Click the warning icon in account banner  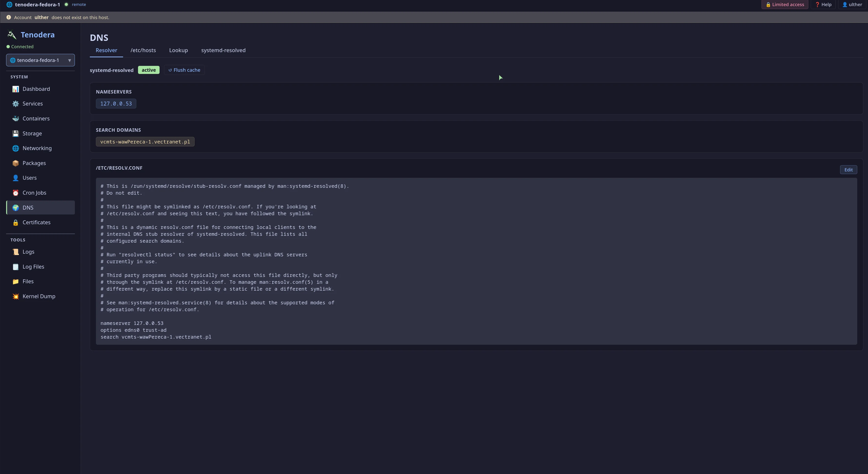point(9,17)
